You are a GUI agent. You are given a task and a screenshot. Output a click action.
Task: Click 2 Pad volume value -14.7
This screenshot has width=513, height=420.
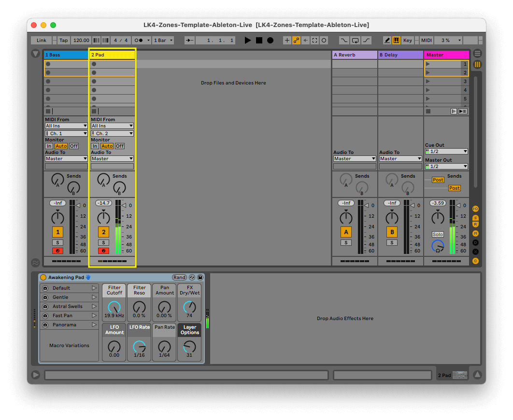(104, 203)
